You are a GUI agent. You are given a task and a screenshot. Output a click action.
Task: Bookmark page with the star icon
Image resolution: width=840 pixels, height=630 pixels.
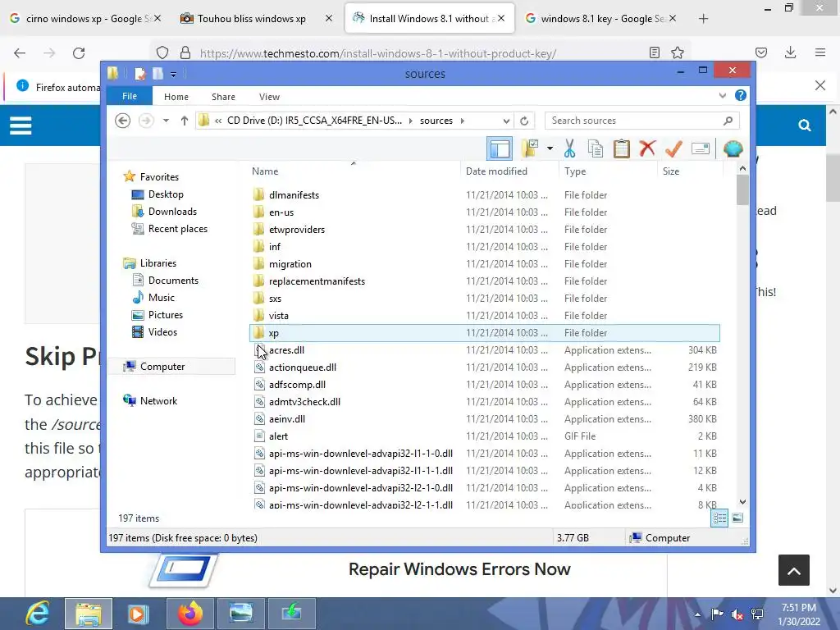[x=677, y=52]
